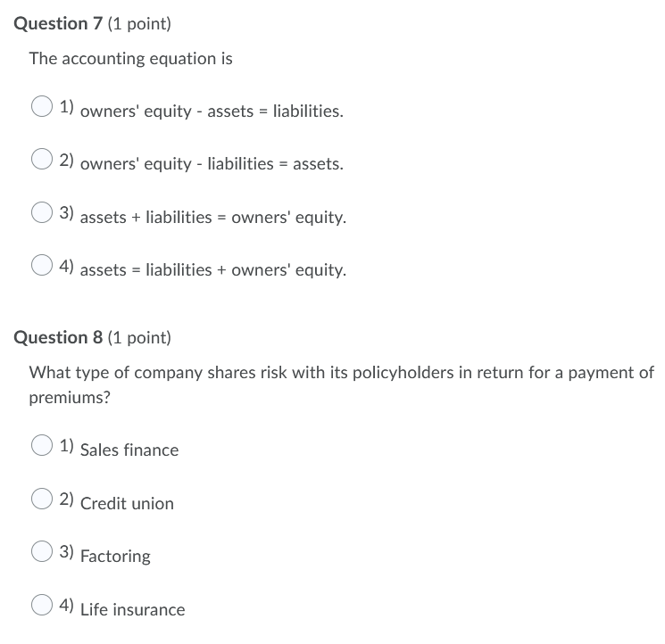This screenshot has width=665, height=644.
Task: Click 'The accounting equation is' prompt text
Action: pyautogui.click(x=130, y=59)
